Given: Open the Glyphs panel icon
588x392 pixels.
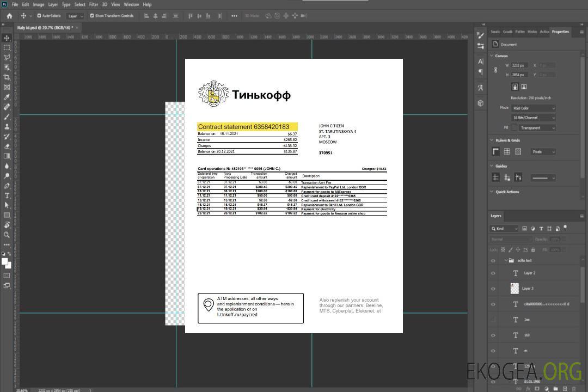Looking at the screenshot, I should [481, 88].
